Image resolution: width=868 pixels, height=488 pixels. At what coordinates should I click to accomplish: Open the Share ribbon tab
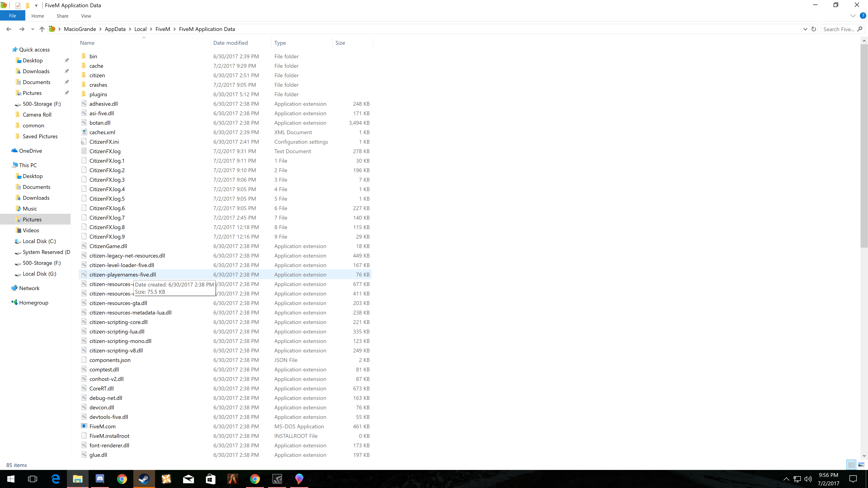point(62,16)
